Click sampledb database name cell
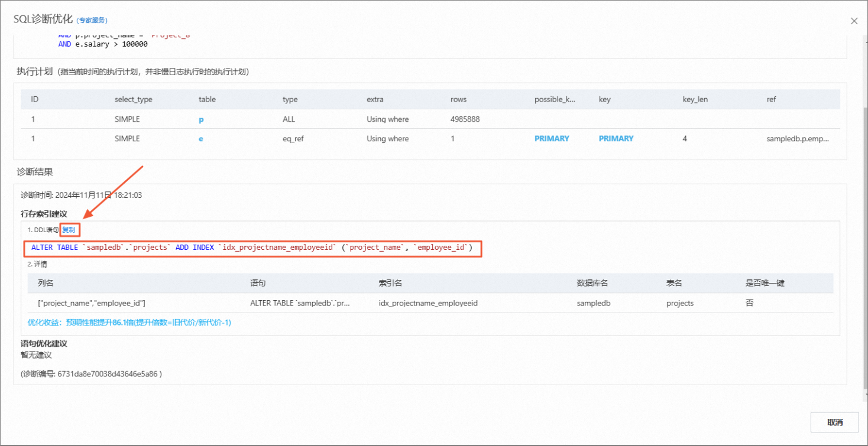 coord(594,303)
